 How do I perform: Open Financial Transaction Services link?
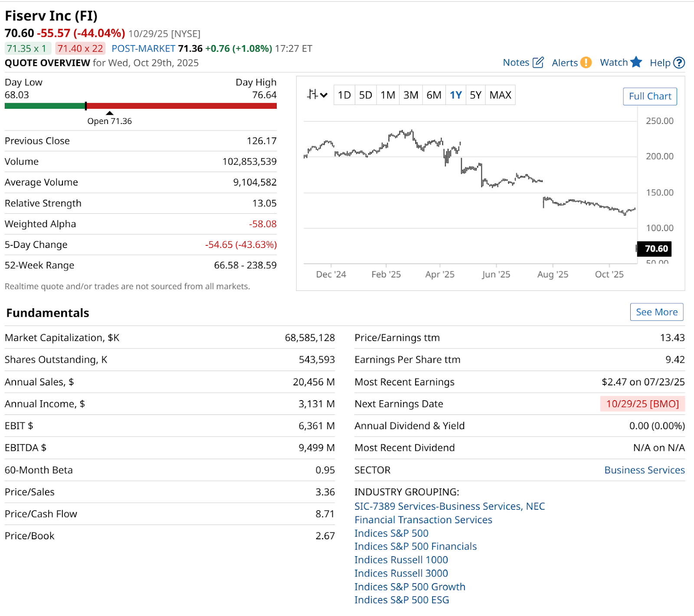423,520
